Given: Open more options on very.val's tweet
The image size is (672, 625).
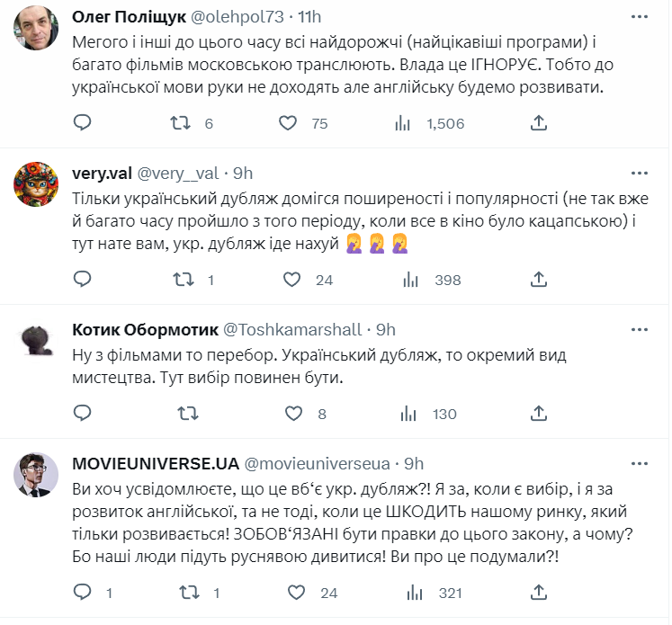Looking at the screenshot, I should (639, 174).
